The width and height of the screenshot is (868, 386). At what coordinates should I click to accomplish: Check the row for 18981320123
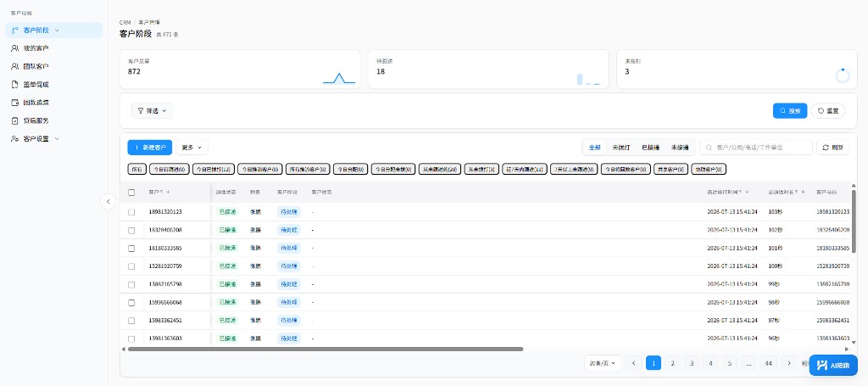(x=131, y=212)
